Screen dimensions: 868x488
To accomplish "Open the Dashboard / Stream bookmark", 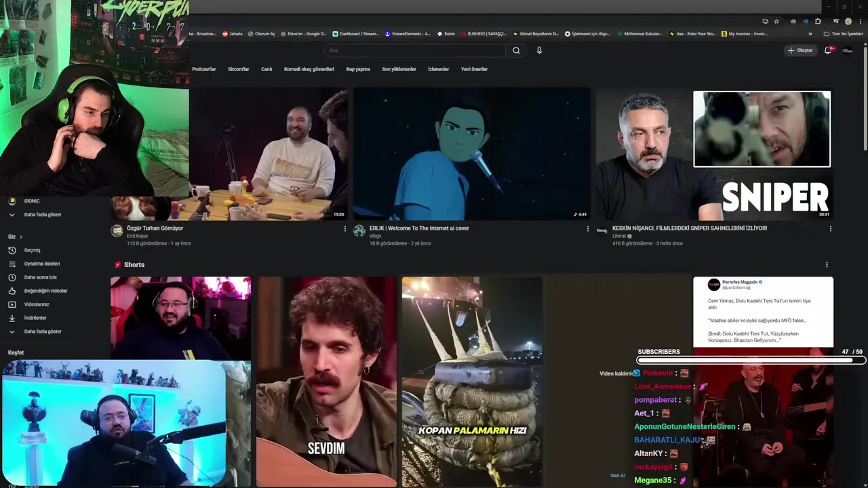I will [x=355, y=34].
